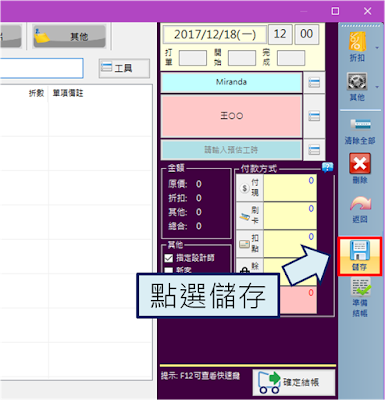Toggle the 指定設計師 checkbox
The width and height of the screenshot is (385, 400).
click(x=169, y=258)
